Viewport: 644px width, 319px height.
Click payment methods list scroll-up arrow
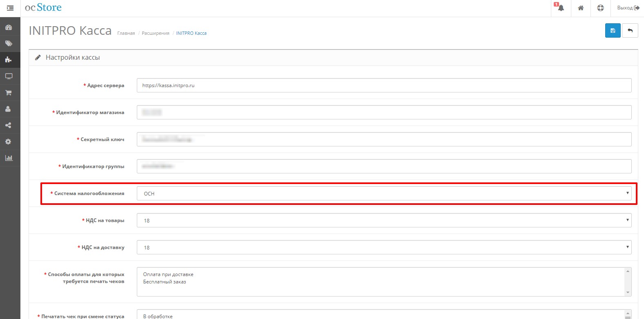tap(628, 271)
